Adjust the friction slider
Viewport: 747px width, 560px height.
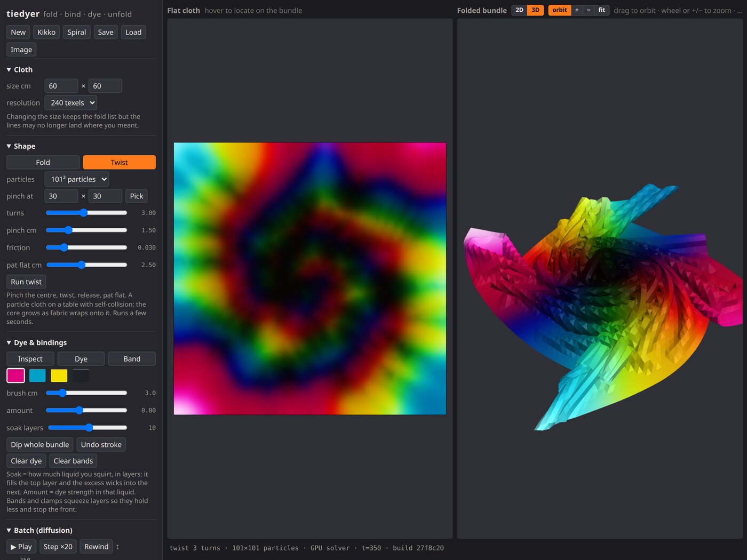(86, 247)
